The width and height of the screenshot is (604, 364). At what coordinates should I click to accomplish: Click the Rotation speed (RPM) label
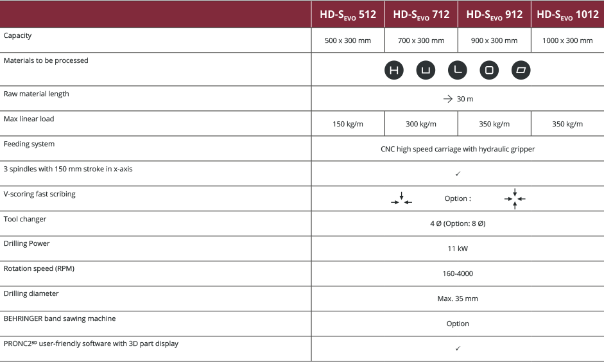pos(39,268)
